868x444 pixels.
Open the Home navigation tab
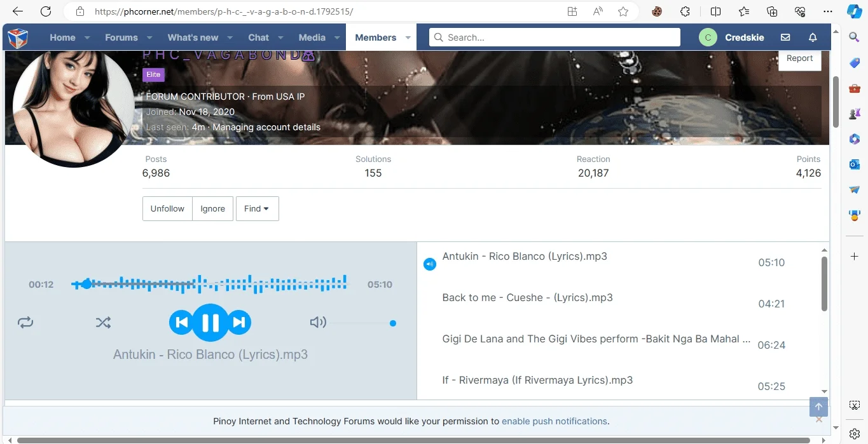click(62, 37)
